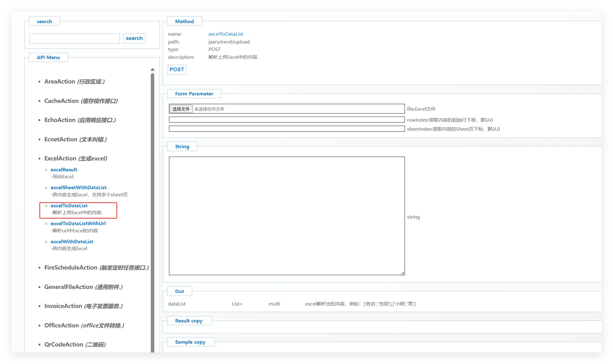Click the excelToDataList method name link
The height and width of the screenshot is (364, 613).
coord(226,34)
